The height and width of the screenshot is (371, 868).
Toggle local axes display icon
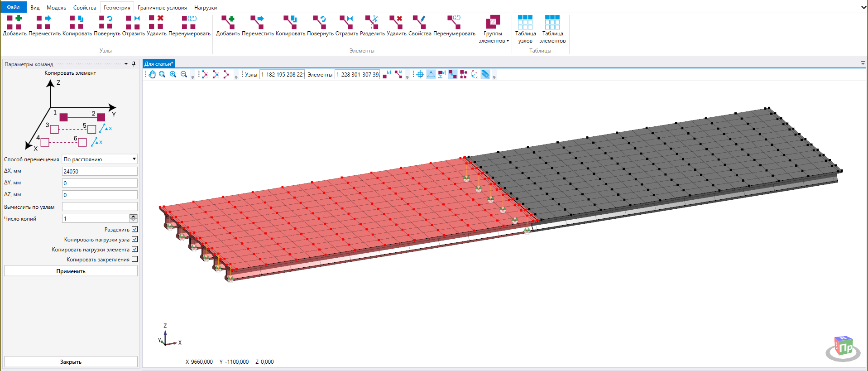[475, 74]
